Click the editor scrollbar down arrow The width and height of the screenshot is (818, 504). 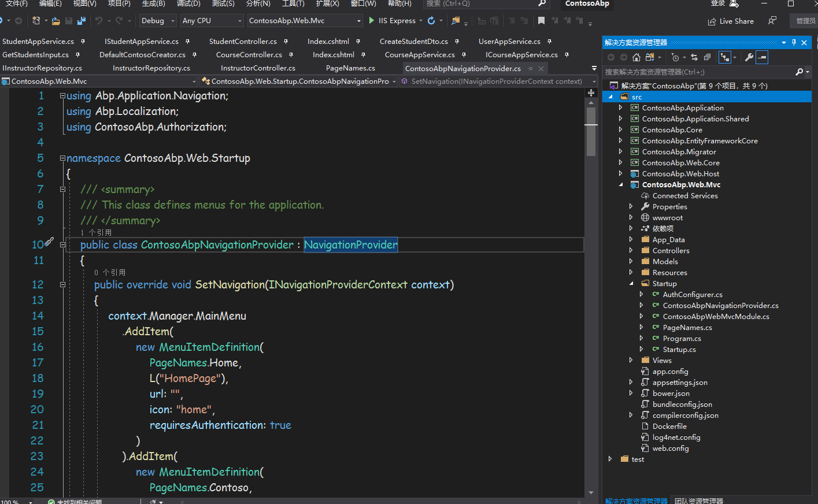point(591,492)
